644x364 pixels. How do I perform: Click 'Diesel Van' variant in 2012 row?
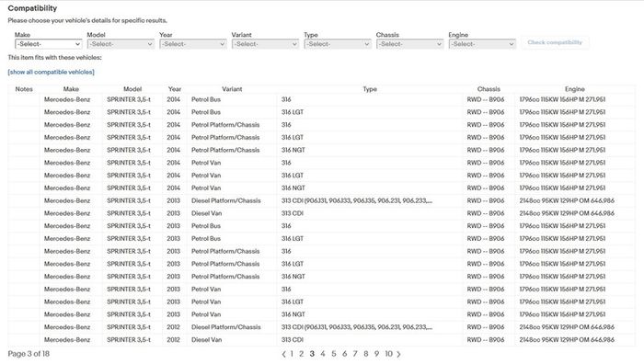pos(207,340)
